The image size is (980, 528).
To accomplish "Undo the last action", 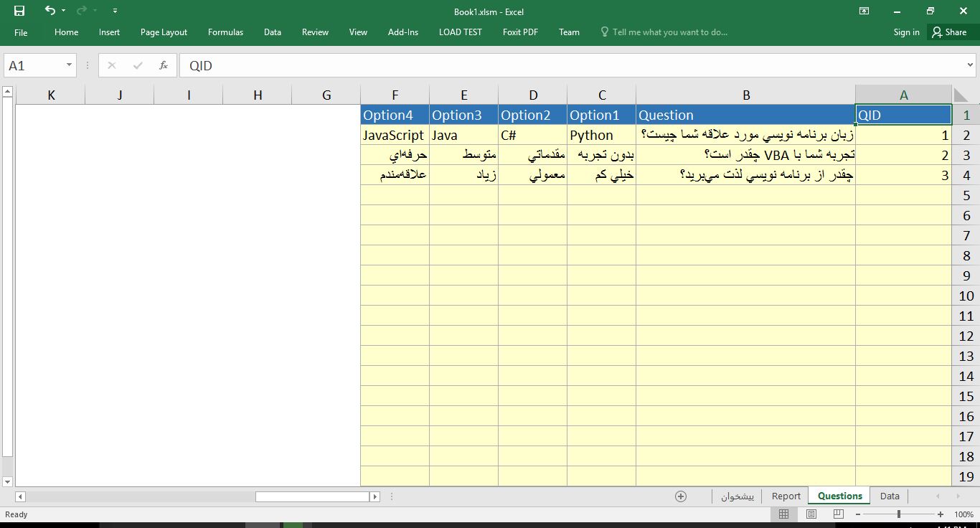I will tap(50, 11).
